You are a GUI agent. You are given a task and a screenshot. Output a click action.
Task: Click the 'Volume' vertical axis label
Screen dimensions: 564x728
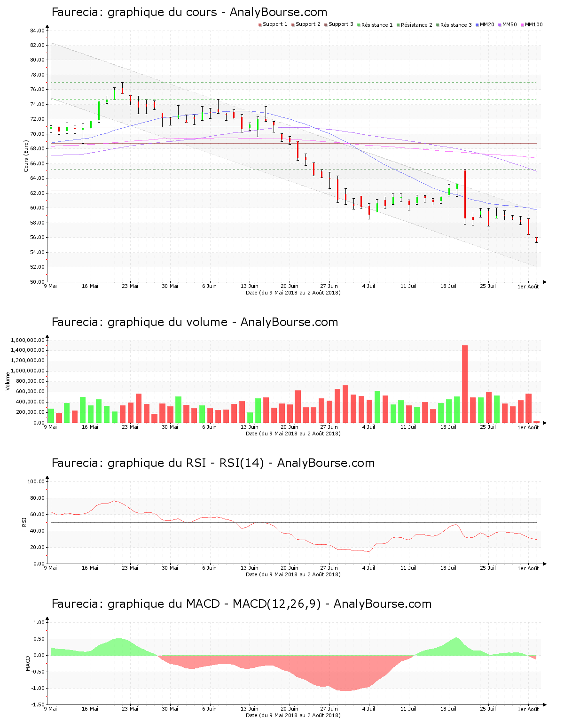(8, 381)
